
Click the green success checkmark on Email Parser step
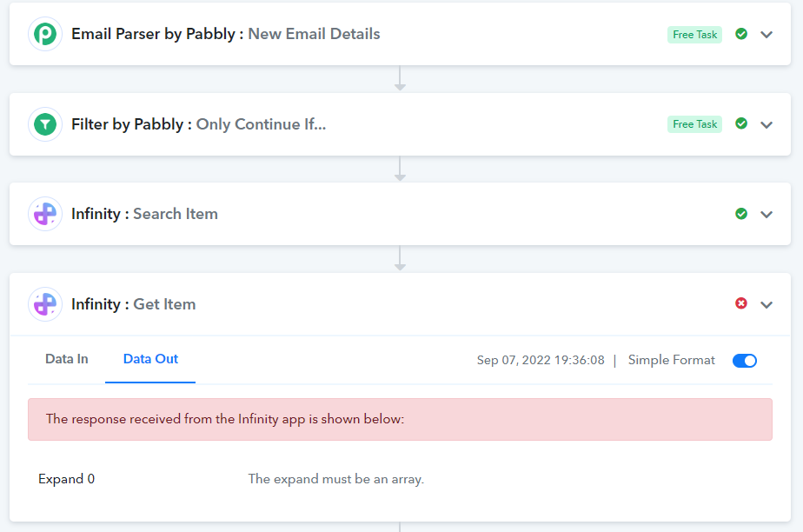[741, 34]
